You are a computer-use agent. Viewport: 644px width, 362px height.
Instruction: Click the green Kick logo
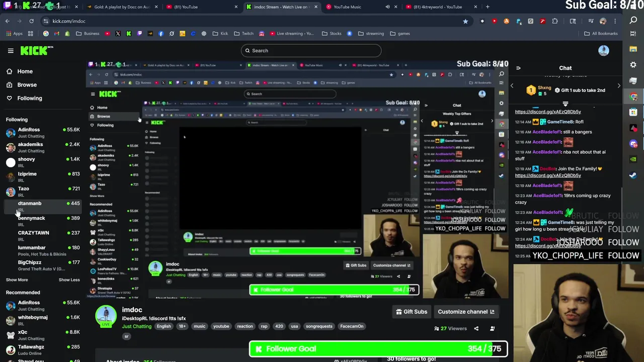pos(37,50)
